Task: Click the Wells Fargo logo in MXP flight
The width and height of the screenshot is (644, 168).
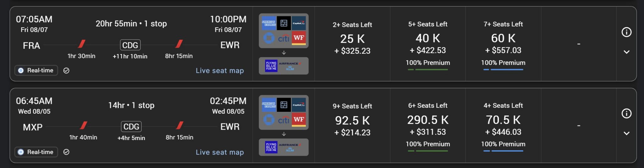Action: [299, 120]
